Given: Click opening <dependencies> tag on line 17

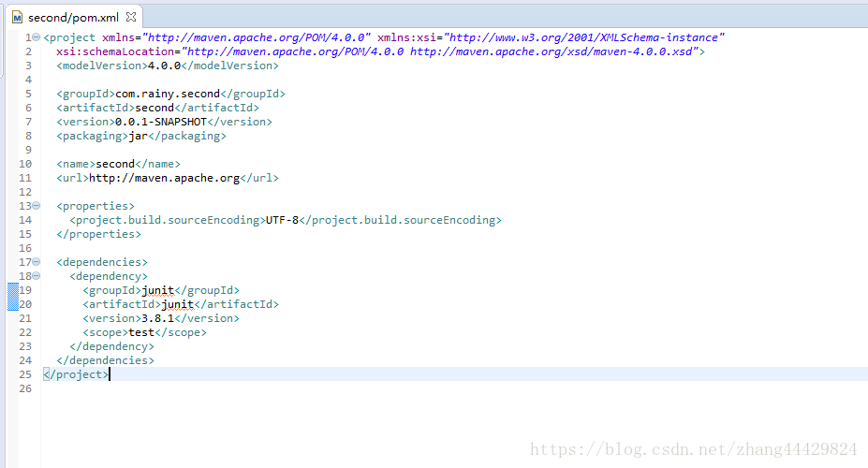Looking at the screenshot, I should click(102, 262).
